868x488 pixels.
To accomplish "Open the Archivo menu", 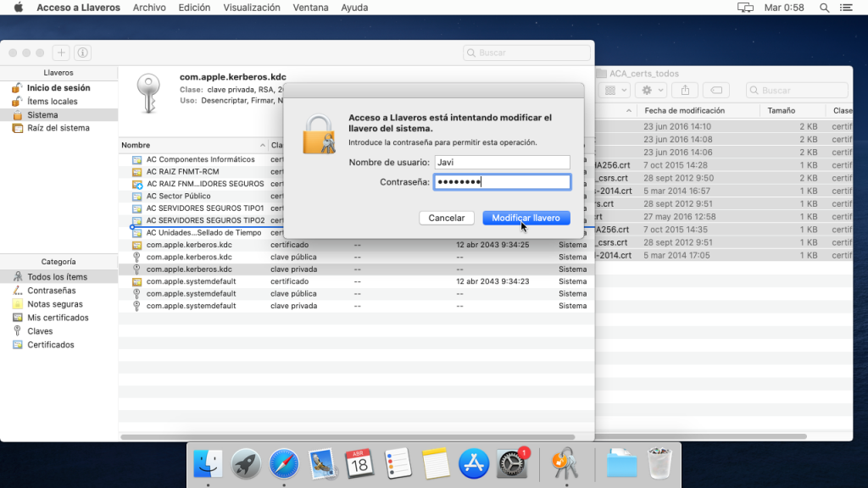I will pos(149,8).
